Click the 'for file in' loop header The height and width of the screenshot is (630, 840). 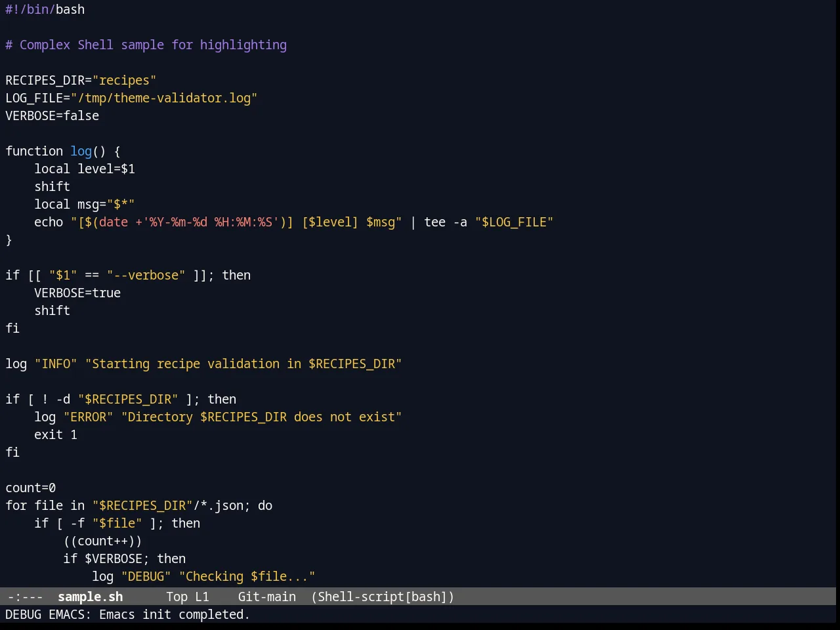(x=45, y=505)
